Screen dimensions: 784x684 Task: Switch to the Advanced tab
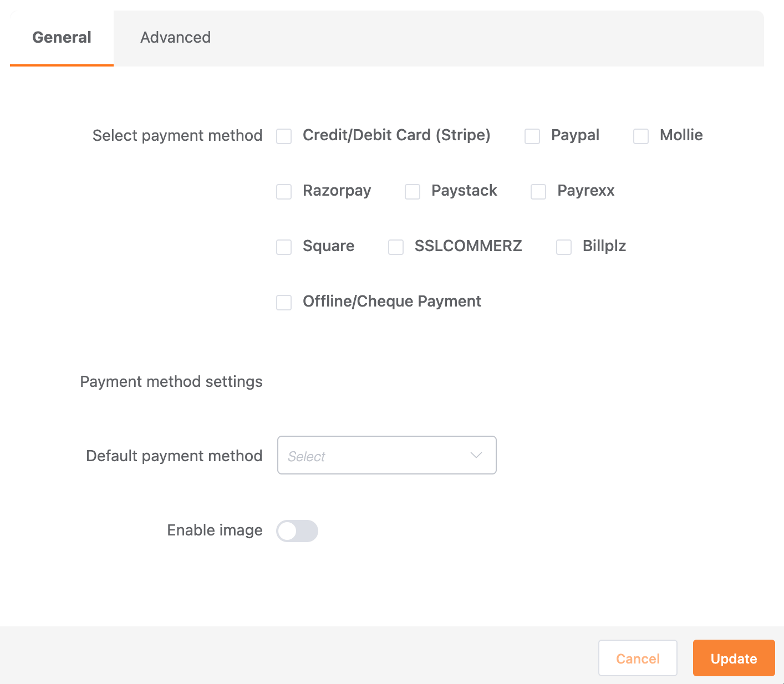[x=175, y=37]
